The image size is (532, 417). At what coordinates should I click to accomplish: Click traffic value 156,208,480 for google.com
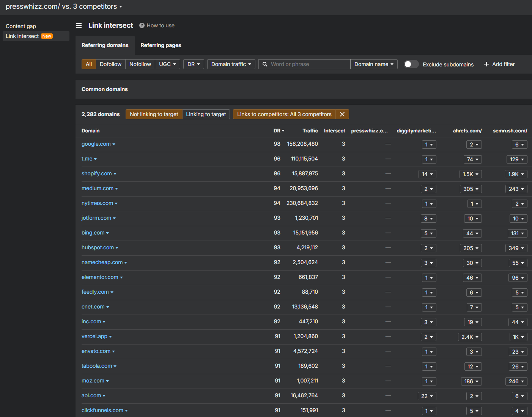point(302,144)
